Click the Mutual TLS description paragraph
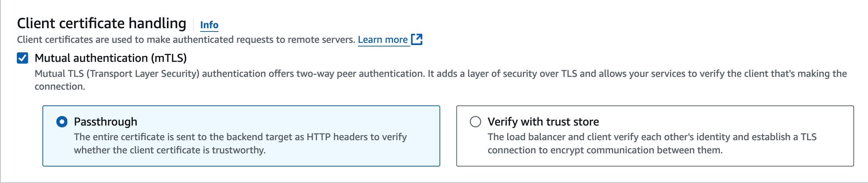This screenshot has height=183, width=868. [x=441, y=80]
